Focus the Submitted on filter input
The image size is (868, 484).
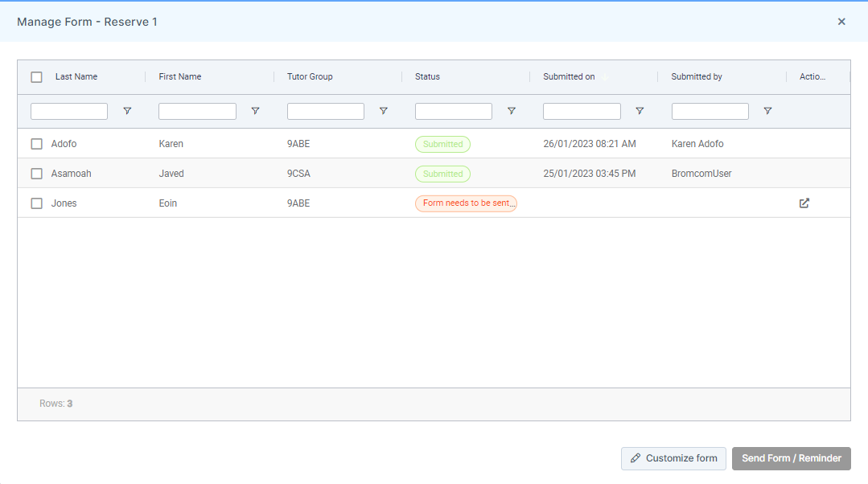click(582, 111)
